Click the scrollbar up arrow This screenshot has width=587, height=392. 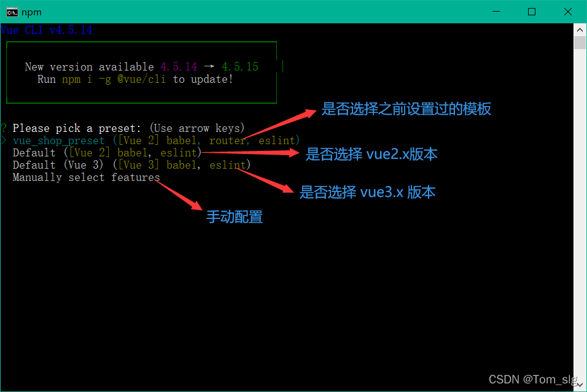click(580, 29)
